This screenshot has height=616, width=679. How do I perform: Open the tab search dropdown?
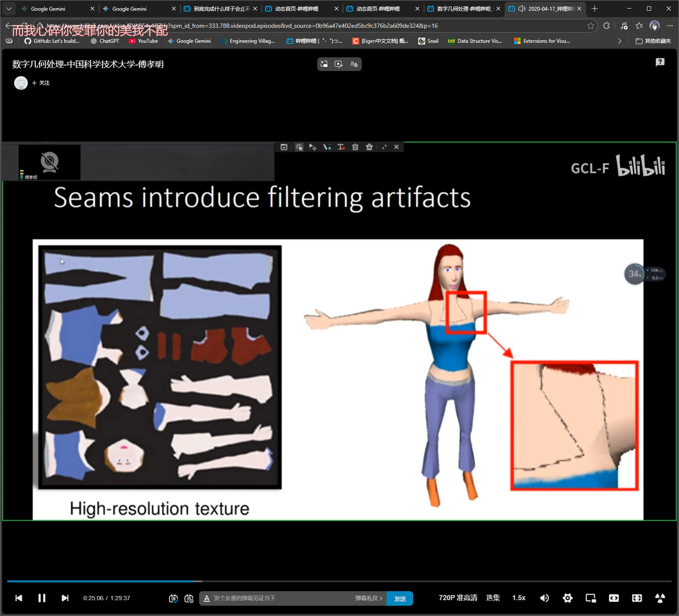9,9
